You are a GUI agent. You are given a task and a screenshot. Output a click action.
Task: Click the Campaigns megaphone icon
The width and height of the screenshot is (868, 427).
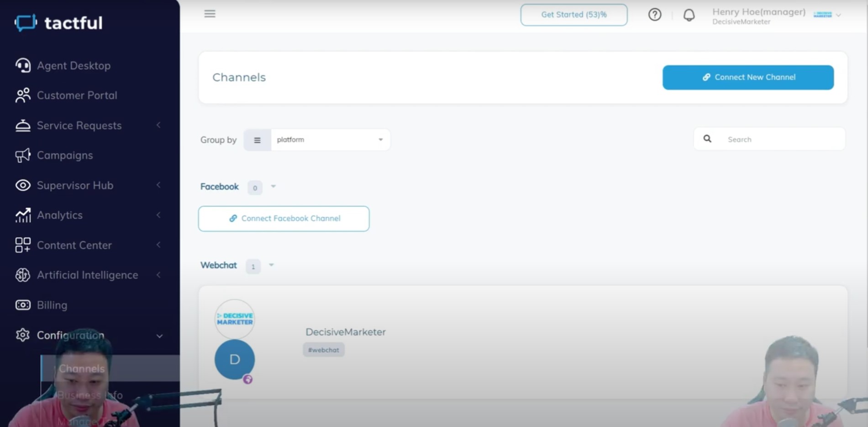[x=23, y=155]
